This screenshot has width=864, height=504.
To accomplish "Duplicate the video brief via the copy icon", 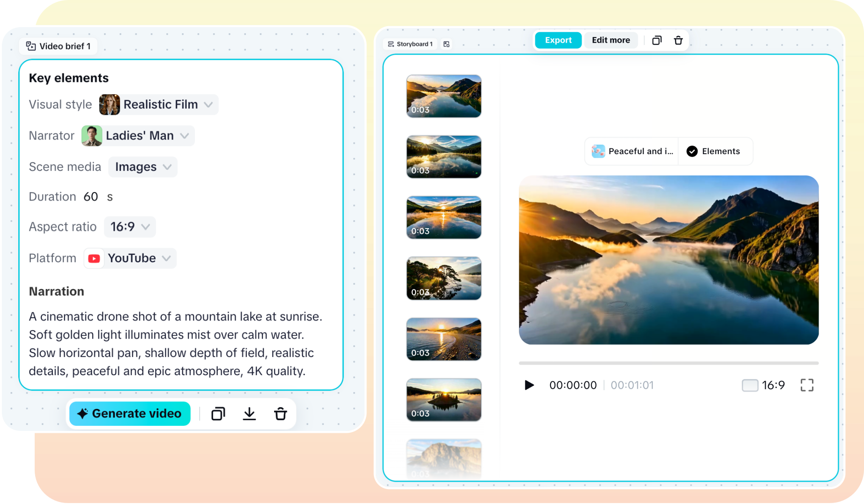I will pyautogui.click(x=218, y=414).
